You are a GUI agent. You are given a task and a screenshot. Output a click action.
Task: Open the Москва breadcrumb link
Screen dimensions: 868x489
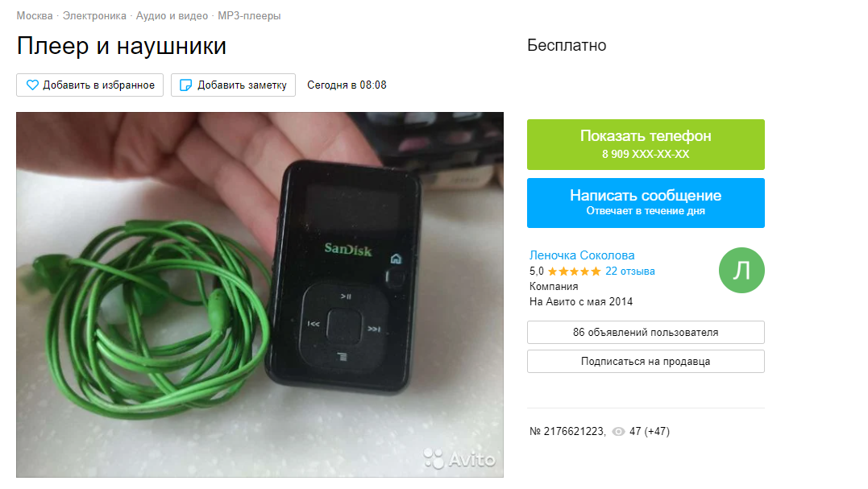click(35, 16)
